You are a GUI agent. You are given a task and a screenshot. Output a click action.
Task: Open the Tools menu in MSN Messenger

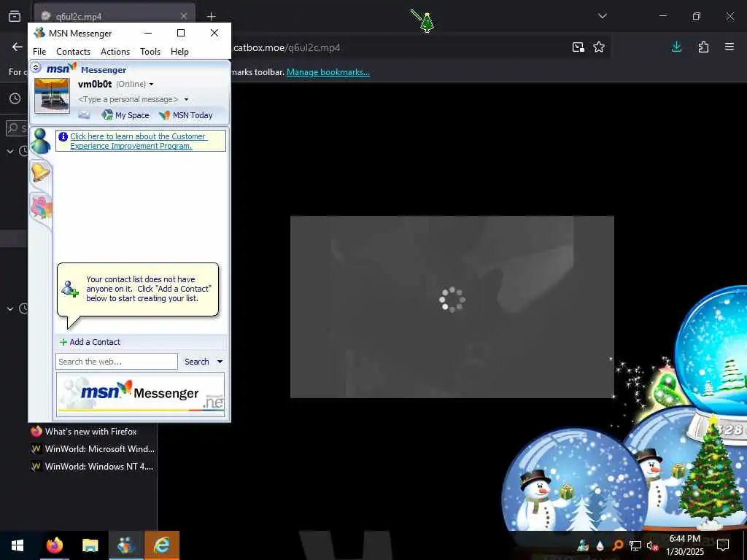[150, 52]
